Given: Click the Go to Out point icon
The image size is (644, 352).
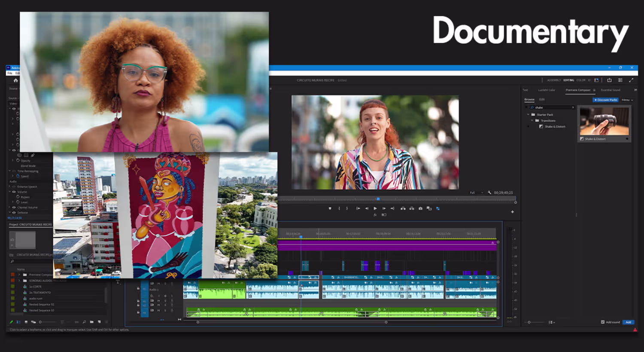Looking at the screenshot, I should pyautogui.click(x=392, y=208).
